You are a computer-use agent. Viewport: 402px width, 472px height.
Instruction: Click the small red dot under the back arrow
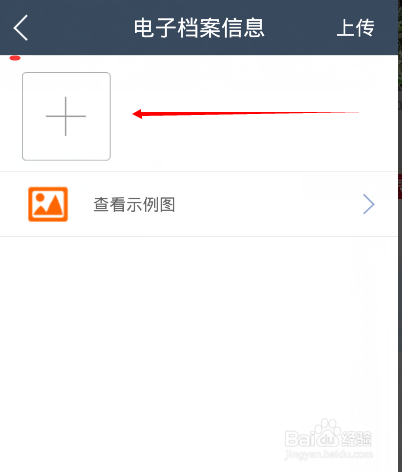[x=15, y=58]
